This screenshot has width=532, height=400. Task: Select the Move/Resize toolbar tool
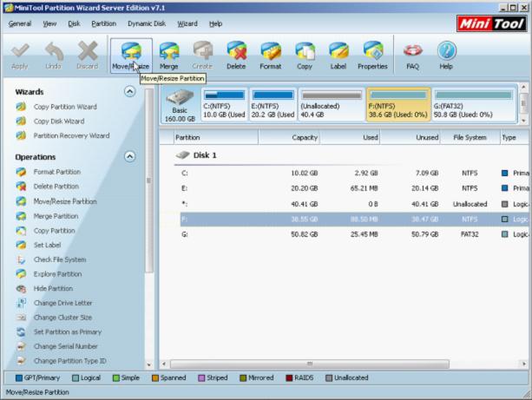[x=131, y=56]
